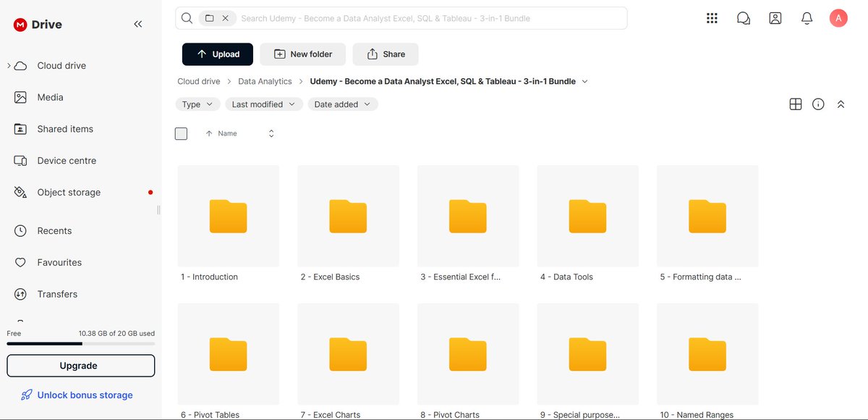The width and height of the screenshot is (868, 420).
Task: Open the Last modified filter dropdown
Action: coord(264,104)
